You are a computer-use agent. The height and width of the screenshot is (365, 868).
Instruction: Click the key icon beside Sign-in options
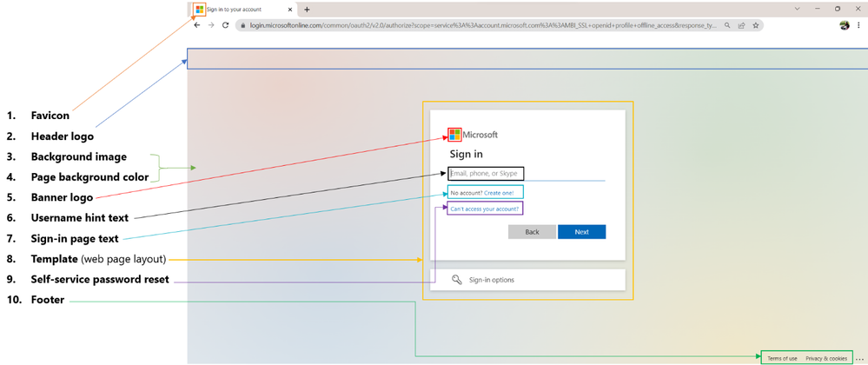coord(457,280)
